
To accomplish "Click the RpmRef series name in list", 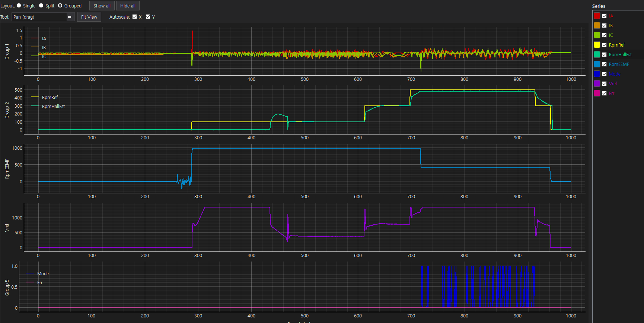I will pyautogui.click(x=617, y=45).
